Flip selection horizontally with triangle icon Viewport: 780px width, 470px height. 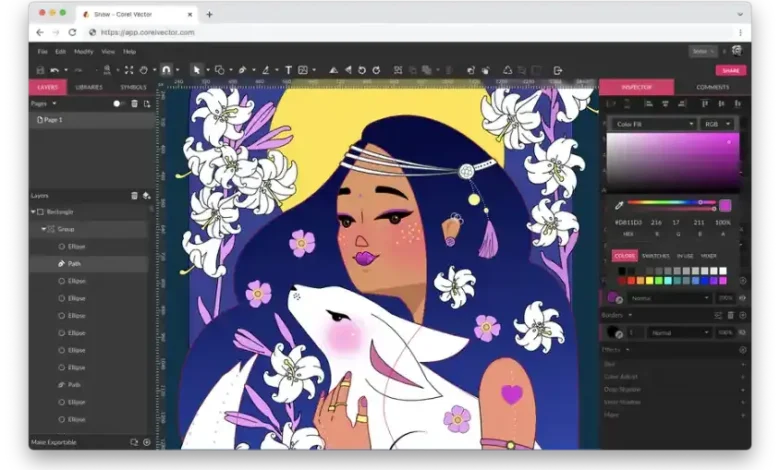[348, 70]
